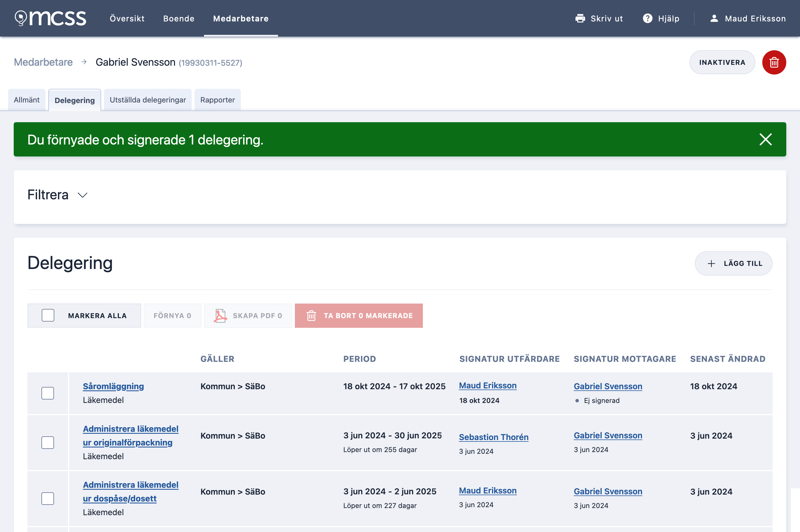Click the PDF icon in Skapa PDF
The height and width of the screenshot is (532, 800).
click(220, 316)
